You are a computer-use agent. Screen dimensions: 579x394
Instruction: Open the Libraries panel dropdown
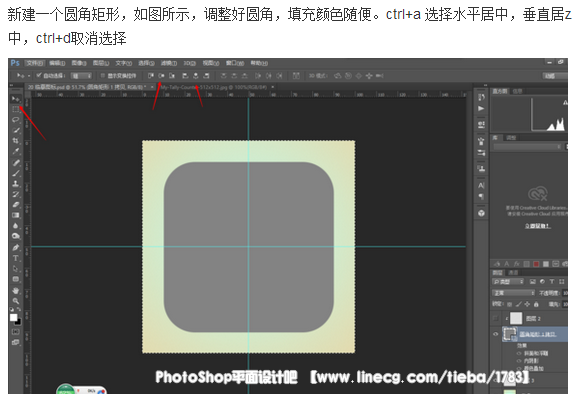(528, 147)
